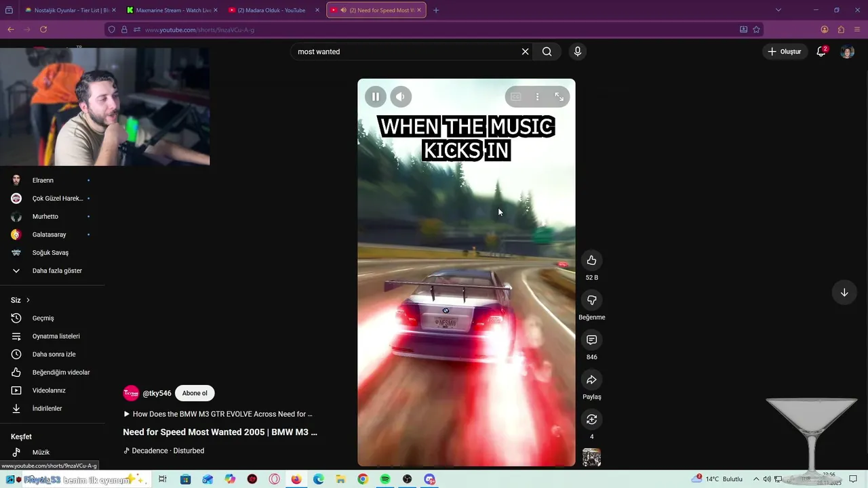
Task: Click the search magnifier button
Action: [547, 52]
